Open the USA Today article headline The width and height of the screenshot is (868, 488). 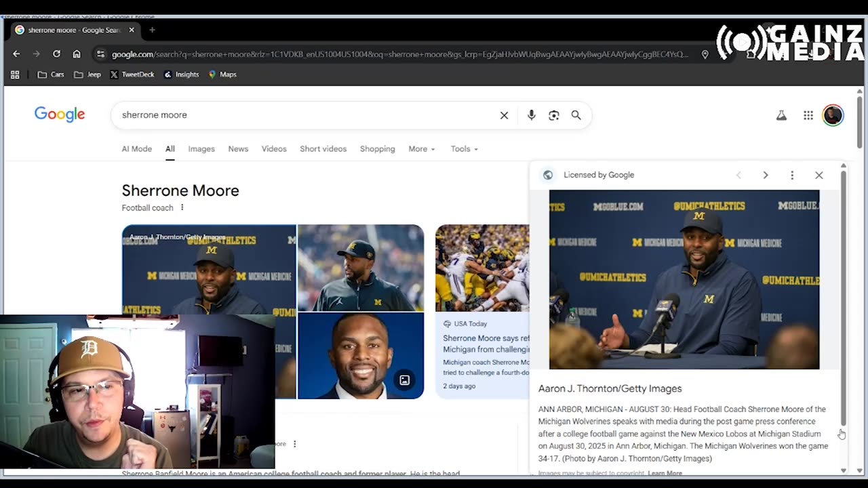(486, 344)
